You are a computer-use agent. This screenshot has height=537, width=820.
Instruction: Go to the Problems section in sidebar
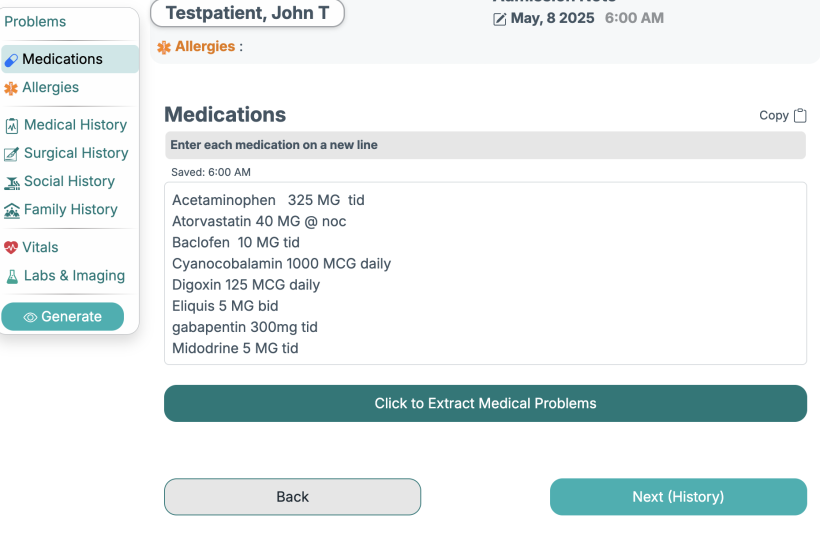coord(36,22)
